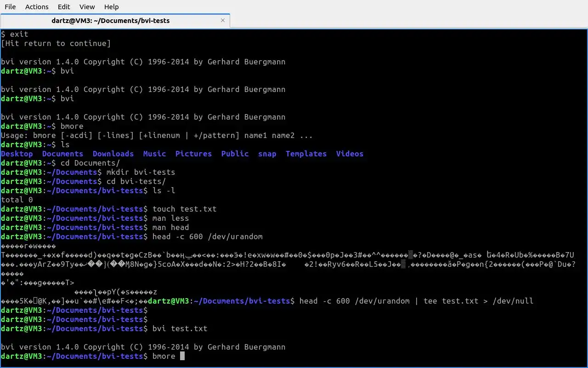The width and height of the screenshot is (588, 368).
Task: Click the 'tee test.txt > /dev/null' command text
Action: (479, 301)
